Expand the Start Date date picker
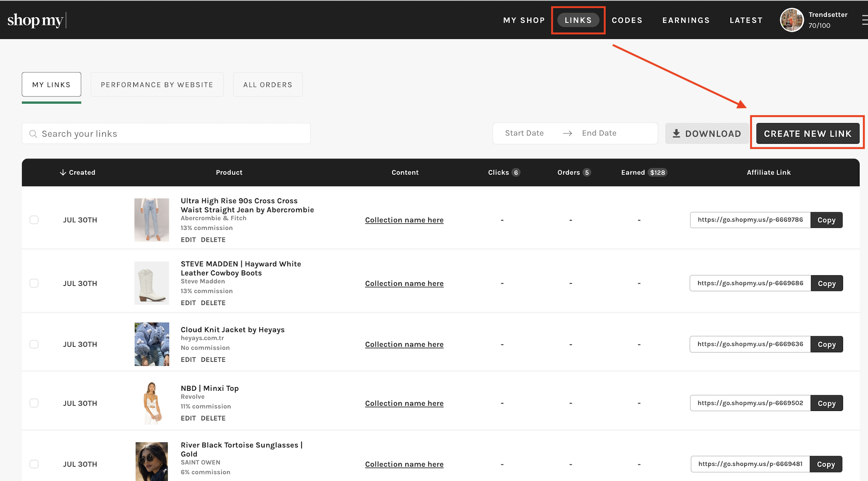The height and width of the screenshot is (481, 868). (x=524, y=133)
